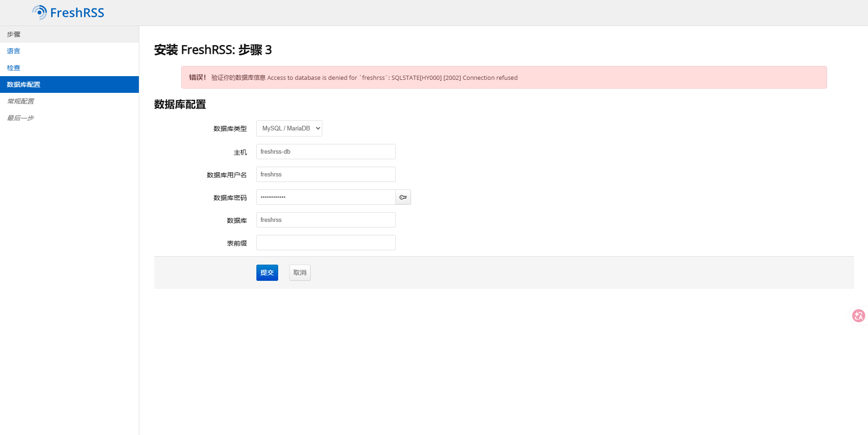The image size is (868, 435).
Task: Go to the 语言 step in sidebar
Action: pyautogui.click(x=13, y=51)
